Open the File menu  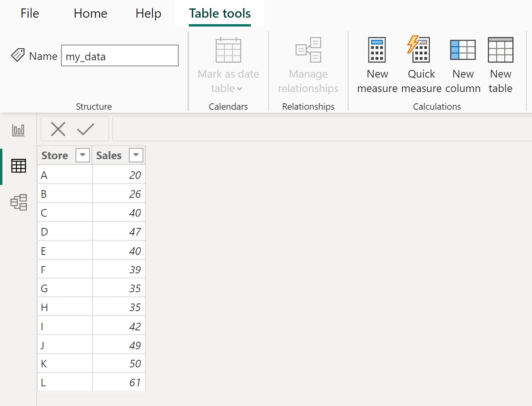[29, 13]
